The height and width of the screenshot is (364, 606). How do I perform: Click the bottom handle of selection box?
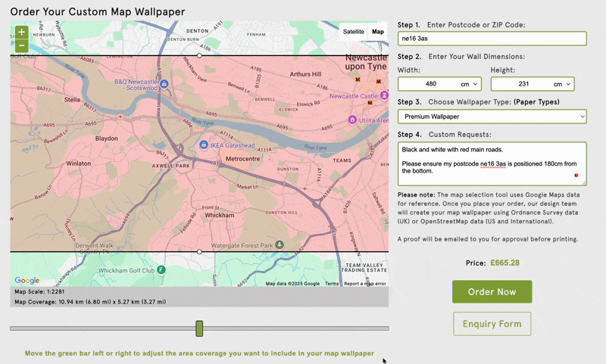[x=199, y=252]
